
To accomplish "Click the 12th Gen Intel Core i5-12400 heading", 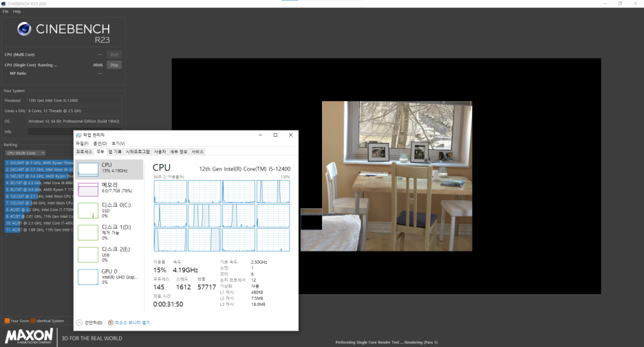I will (x=245, y=168).
